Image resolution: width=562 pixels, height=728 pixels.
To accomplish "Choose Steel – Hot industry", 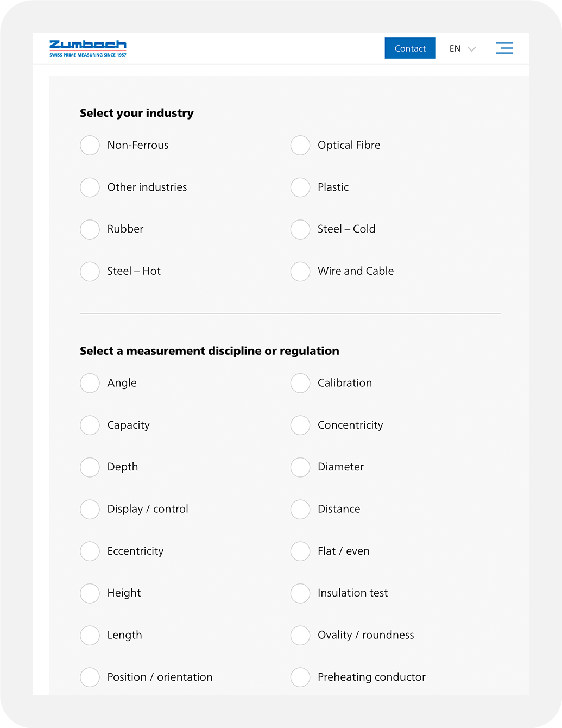I will [x=90, y=272].
